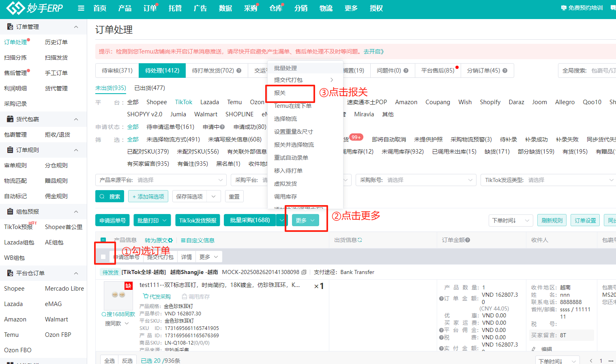Click the TikTok发货预报 button
Viewport: 616px width, 364px height.
(198, 221)
